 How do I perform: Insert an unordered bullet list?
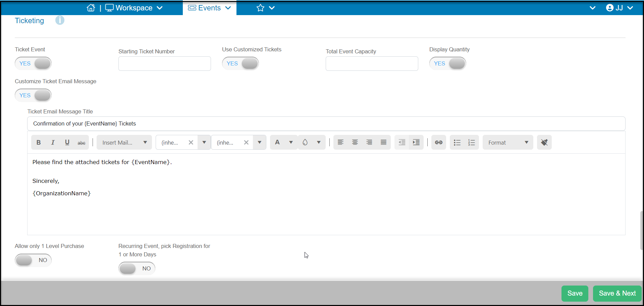pos(457,142)
